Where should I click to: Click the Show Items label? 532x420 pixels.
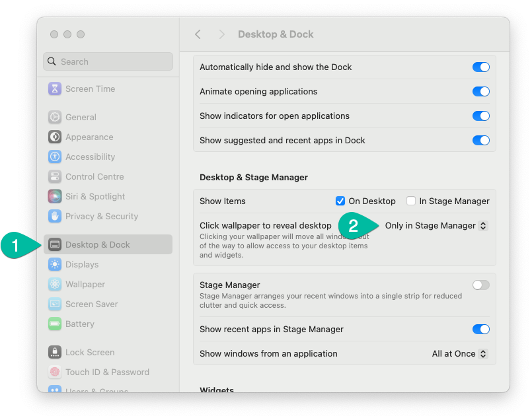(x=222, y=201)
